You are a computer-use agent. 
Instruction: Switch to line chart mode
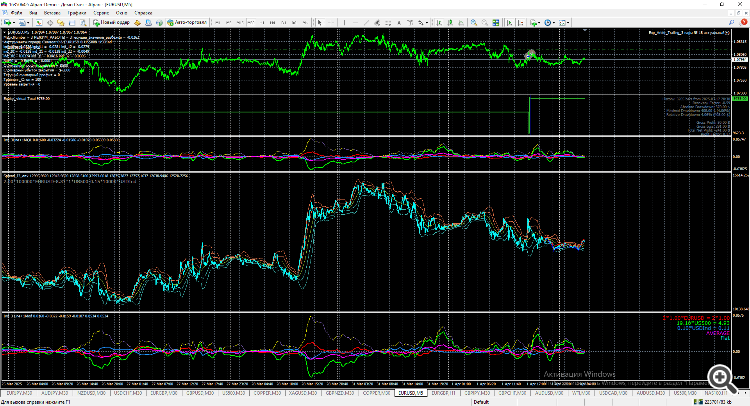click(461, 22)
